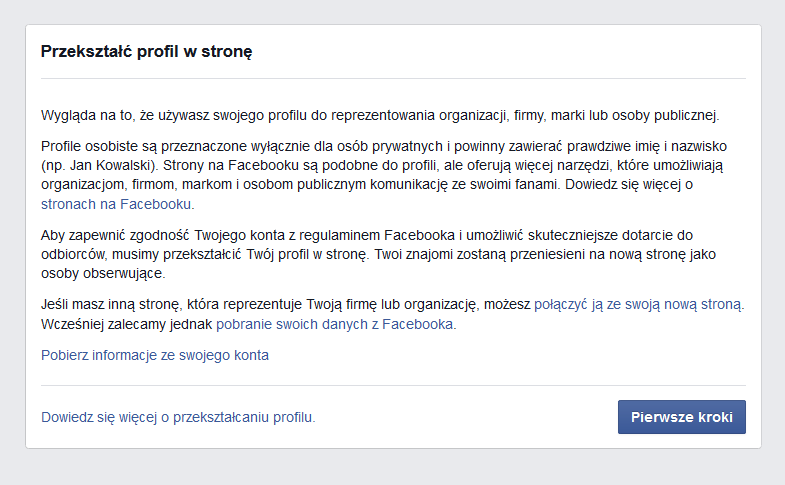Click the Pierwsze kroki button
The image size is (785, 485).
(681, 417)
